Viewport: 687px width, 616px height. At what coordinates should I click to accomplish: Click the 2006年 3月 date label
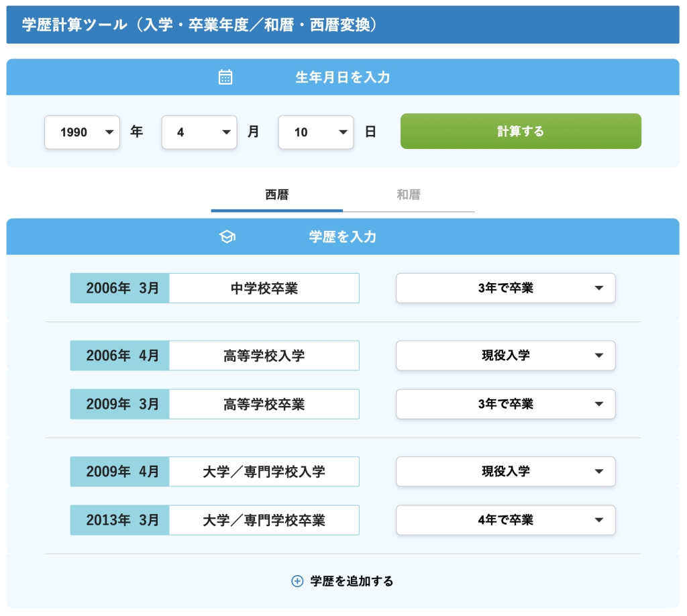coord(119,288)
